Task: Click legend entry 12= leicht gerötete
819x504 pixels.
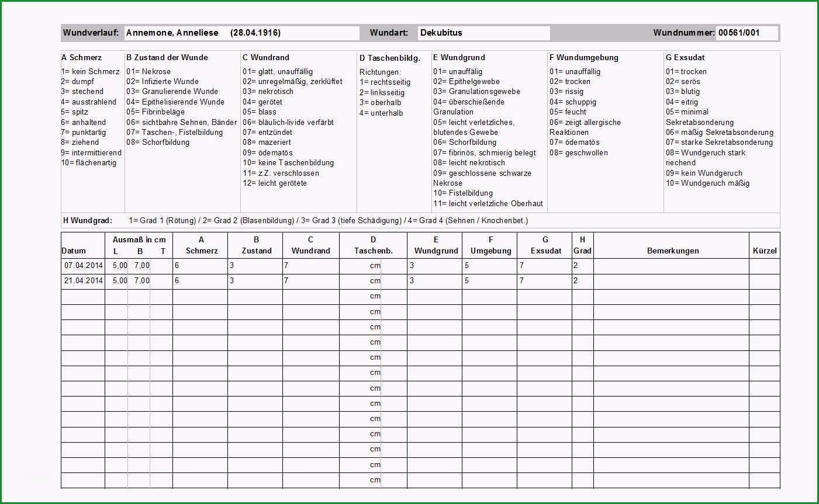Action: [x=275, y=183]
